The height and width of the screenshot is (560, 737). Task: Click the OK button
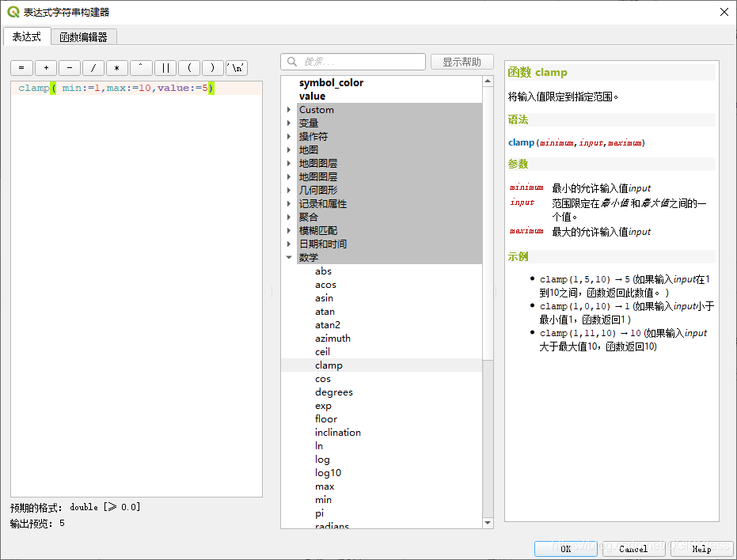point(565,549)
